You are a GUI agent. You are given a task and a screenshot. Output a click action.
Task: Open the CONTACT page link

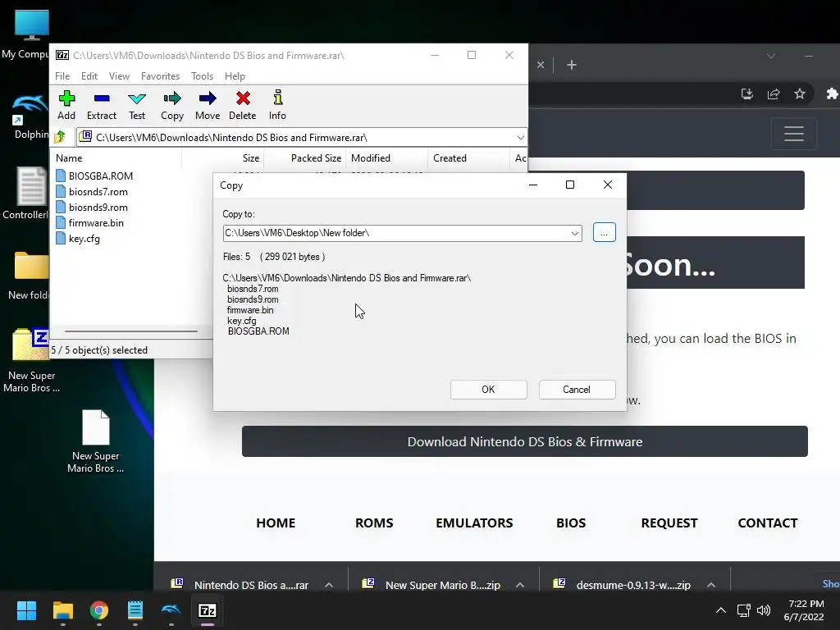tap(767, 523)
